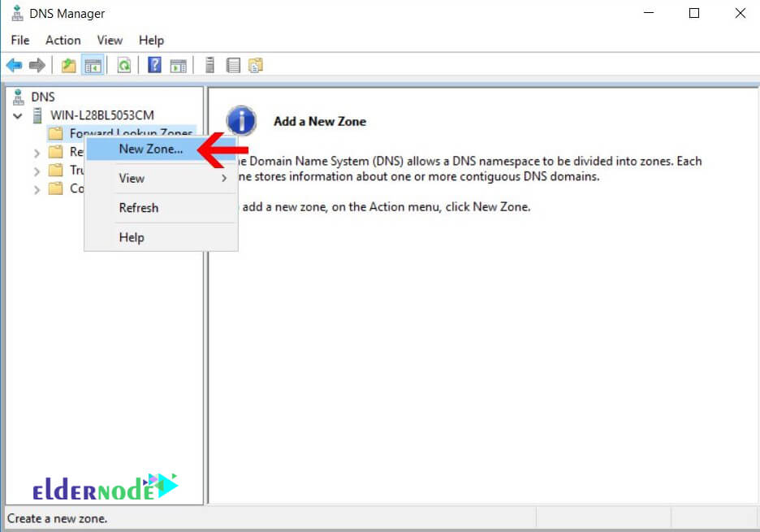Click the DNS Manager title bar app icon

tap(17, 13)
